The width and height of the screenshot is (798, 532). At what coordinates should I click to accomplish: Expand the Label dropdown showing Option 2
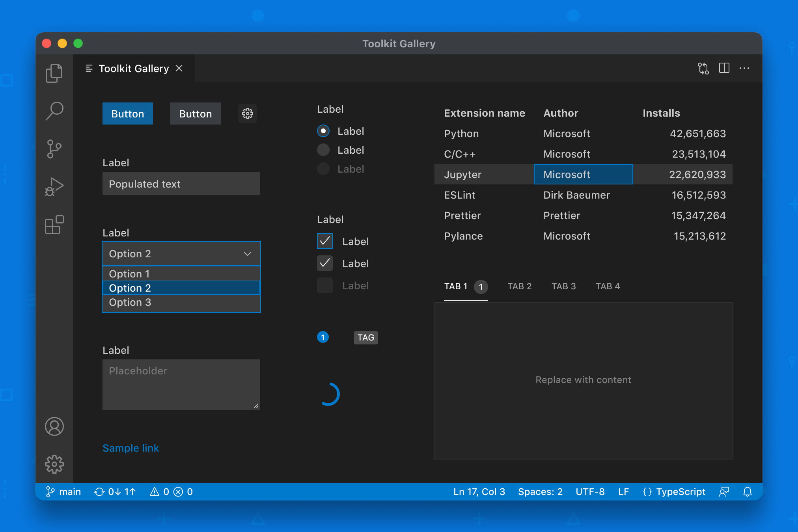[x=181, y=253]
